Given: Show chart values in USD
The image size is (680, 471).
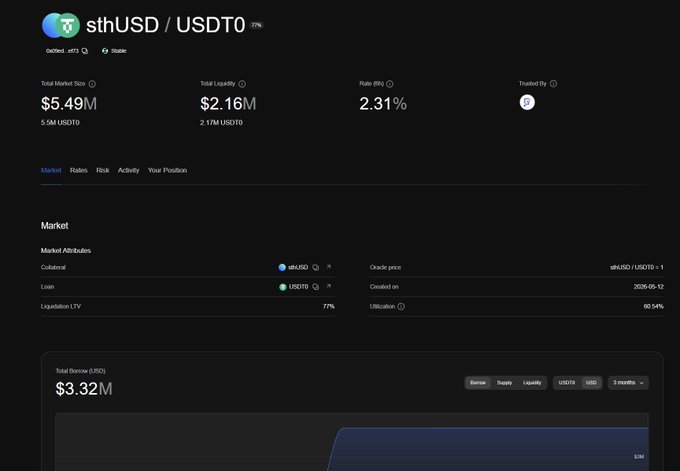Looking at the screenshot, I should [591, 383].
